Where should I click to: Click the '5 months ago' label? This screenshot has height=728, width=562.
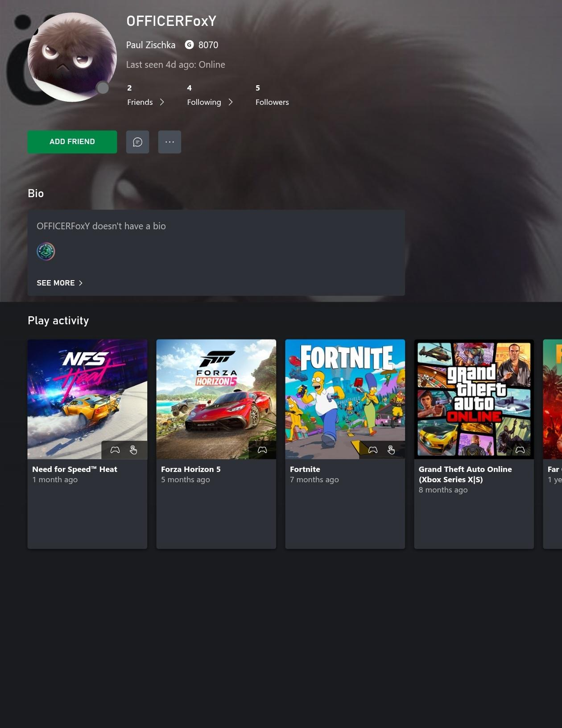pos(186,480)
